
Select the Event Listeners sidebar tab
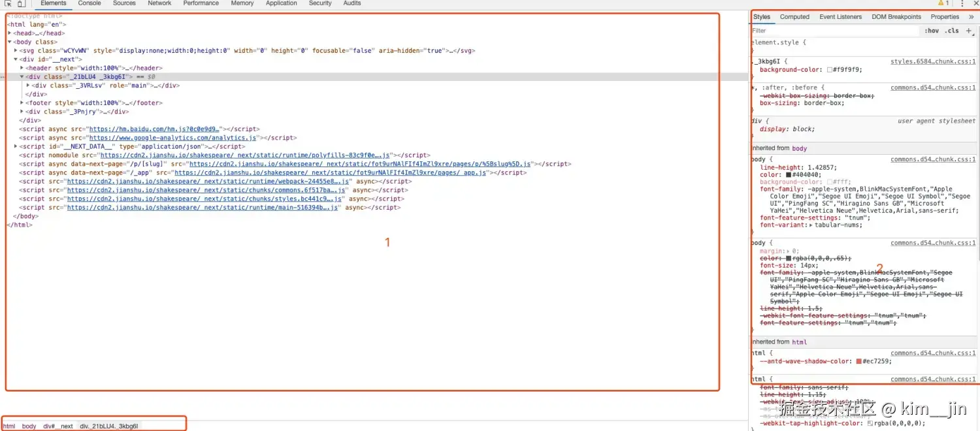tap(841, 17)
